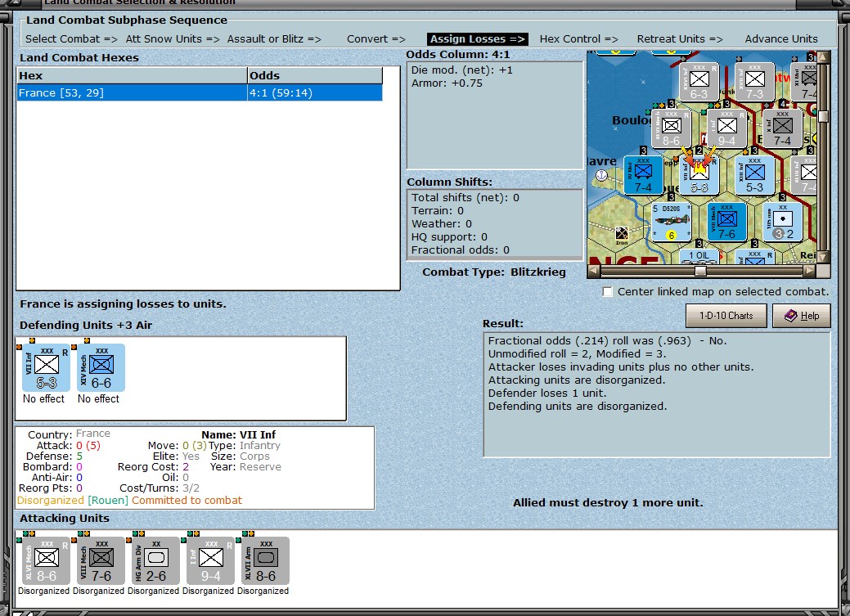Click the burning combat hex on map
This screenshot has height=616, width=850.
(699, 174)
